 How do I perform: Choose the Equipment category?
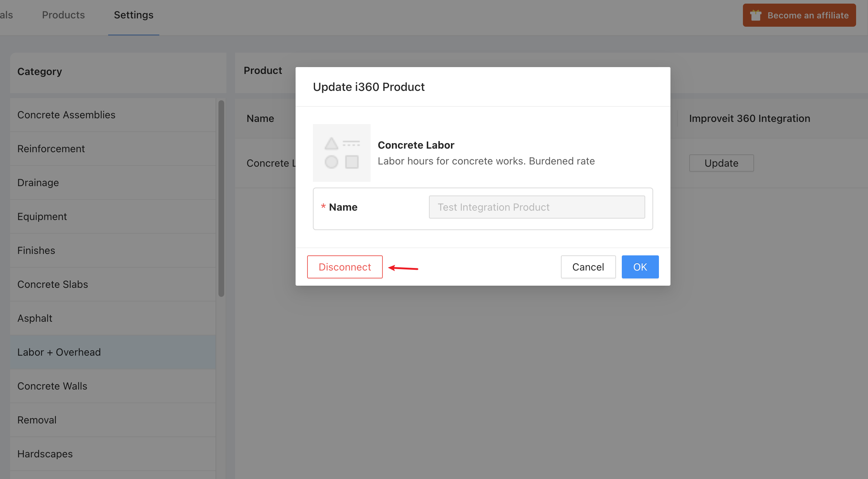(113, 216)
